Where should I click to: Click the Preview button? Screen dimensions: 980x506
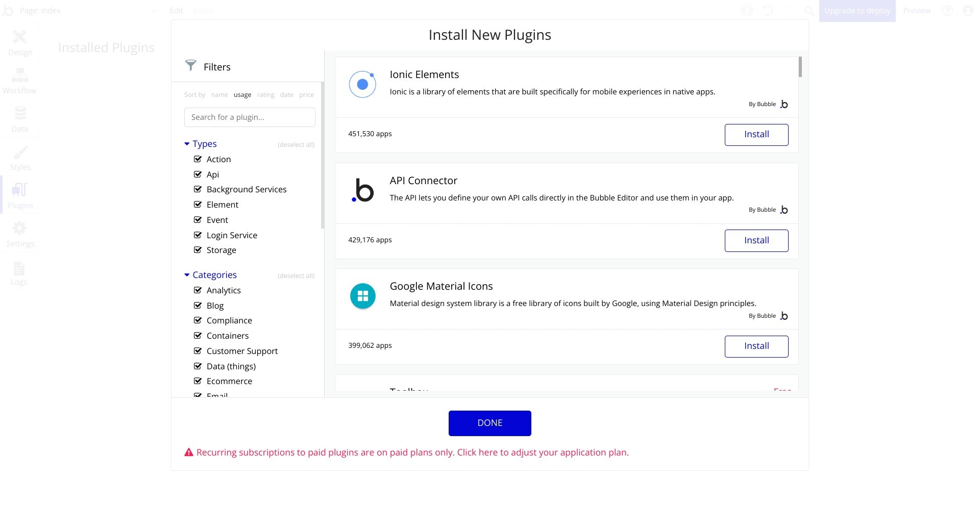(x=917, y=10)
